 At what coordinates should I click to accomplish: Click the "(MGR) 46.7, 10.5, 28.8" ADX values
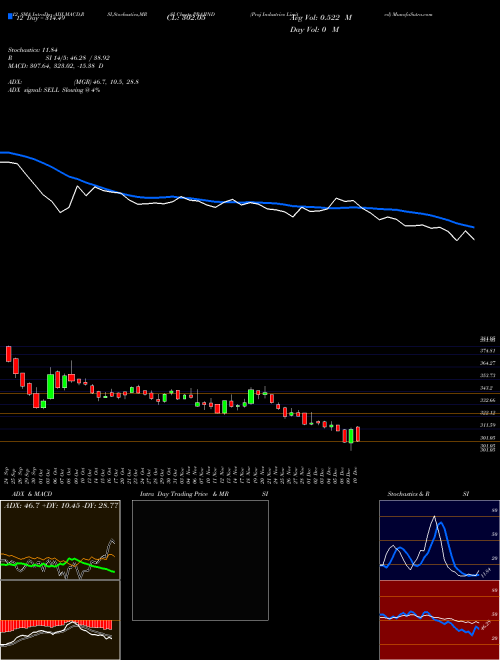106,82
